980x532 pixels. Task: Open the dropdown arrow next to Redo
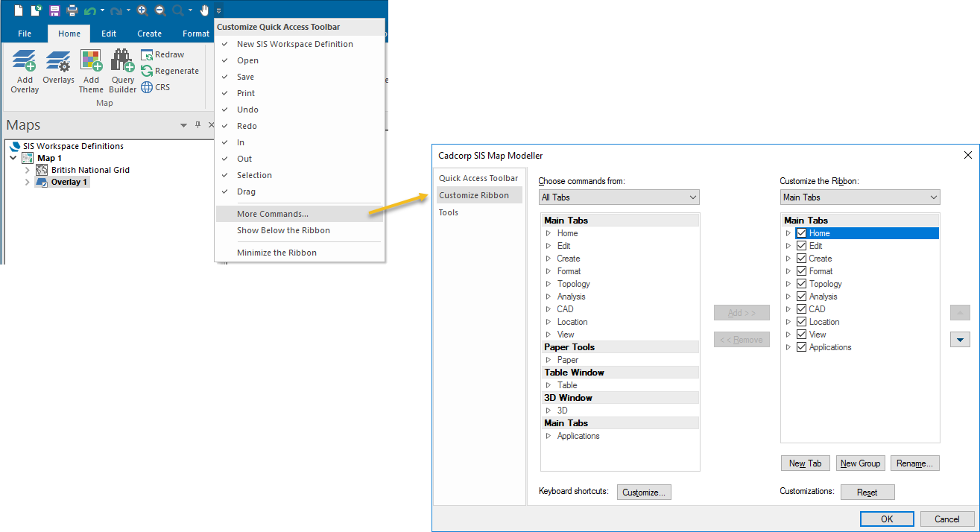tap(128, 10)
